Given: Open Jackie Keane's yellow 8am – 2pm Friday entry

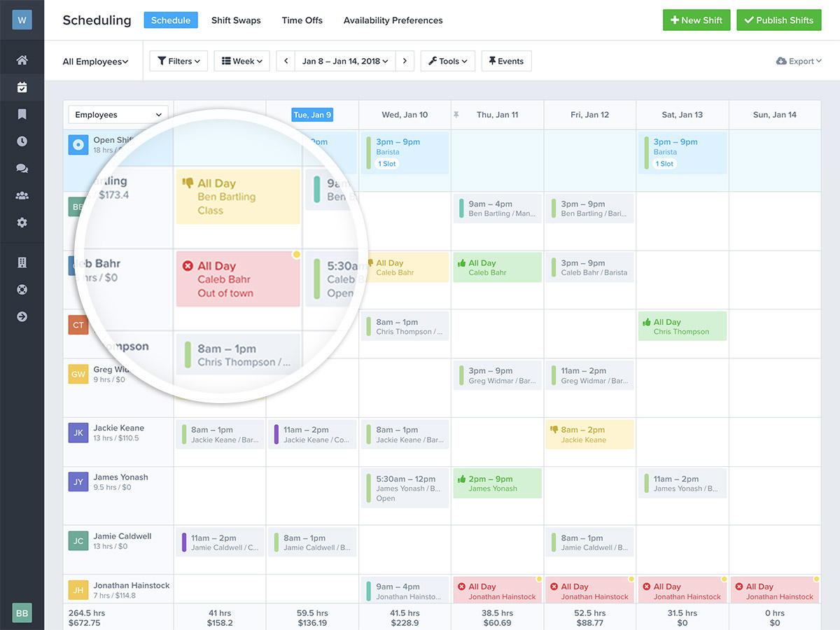Looking at the screenshot, I should [589, 435].
